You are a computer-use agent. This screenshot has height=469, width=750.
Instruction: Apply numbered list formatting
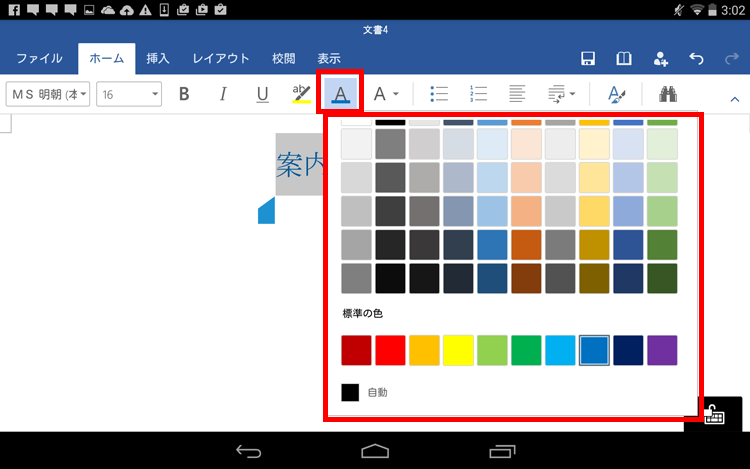(x=477, y=94)
